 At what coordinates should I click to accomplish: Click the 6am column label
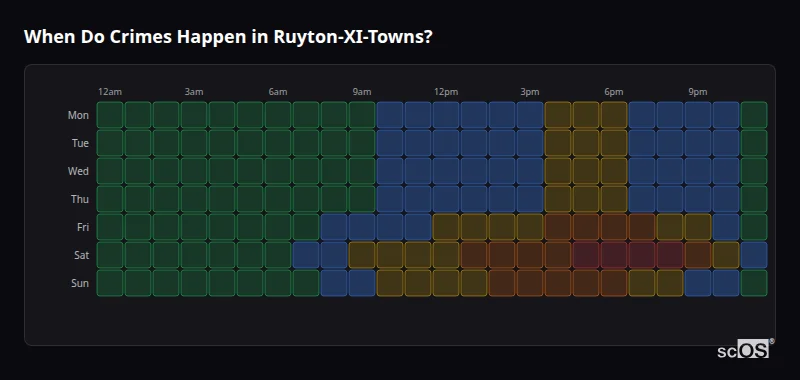[278, 92]
